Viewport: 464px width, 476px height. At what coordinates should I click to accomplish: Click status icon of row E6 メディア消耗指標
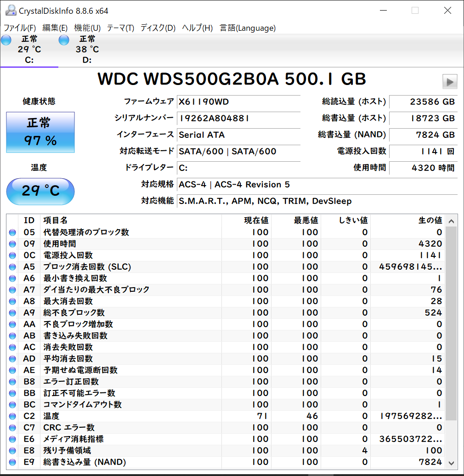click(12, 439)
